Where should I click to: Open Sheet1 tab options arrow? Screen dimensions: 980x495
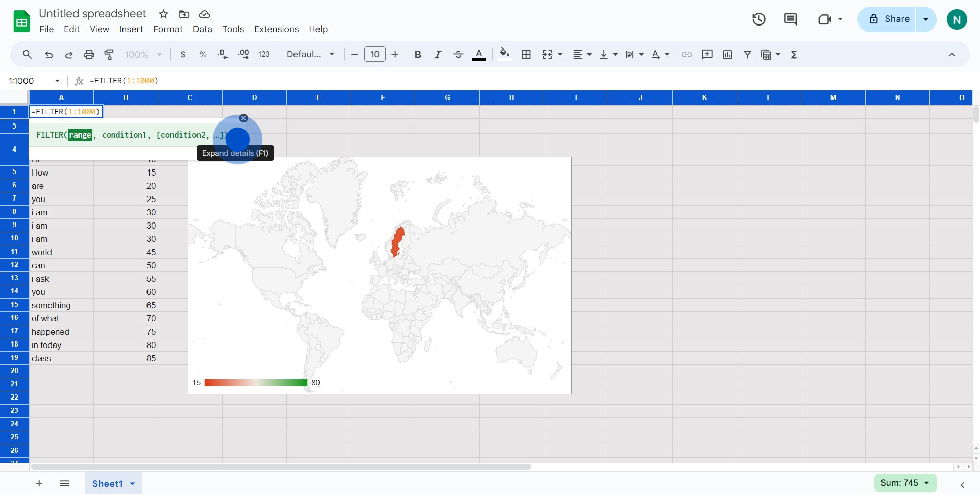coord(133,484)
